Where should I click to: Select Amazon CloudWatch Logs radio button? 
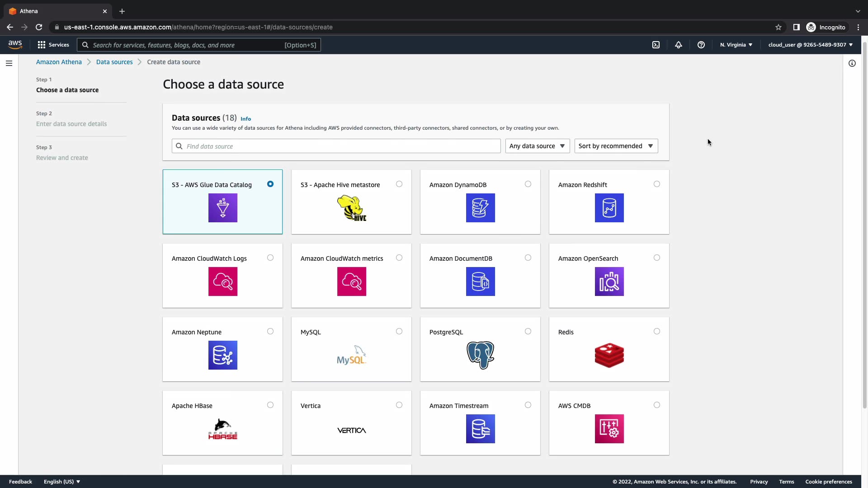click(x=270, y=258)
